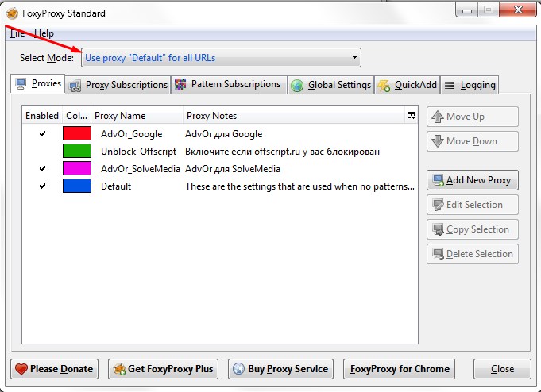This screenshot has width=541, height=392.
Task: Click the Move Up button
Action: click(473, 117)
